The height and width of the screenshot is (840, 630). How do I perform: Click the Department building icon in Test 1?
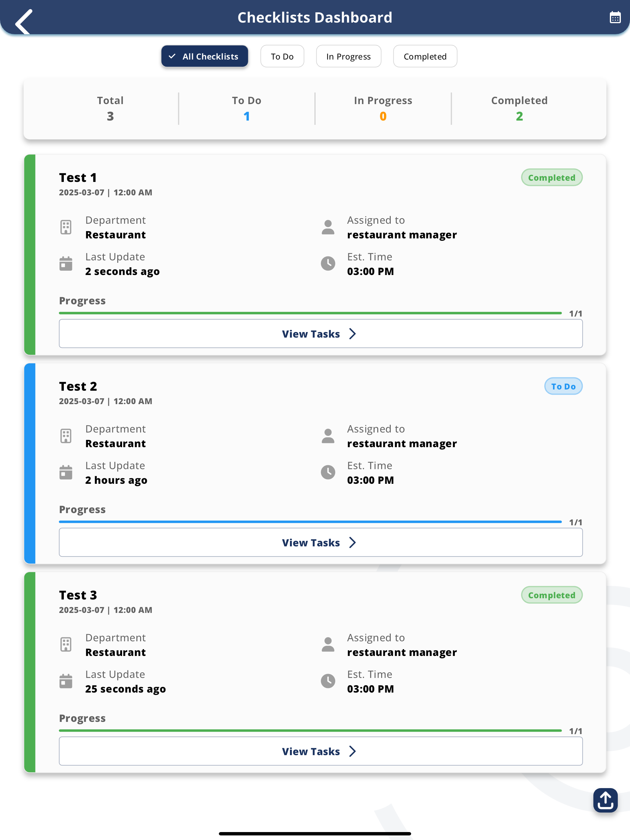(x=66, y=227)
